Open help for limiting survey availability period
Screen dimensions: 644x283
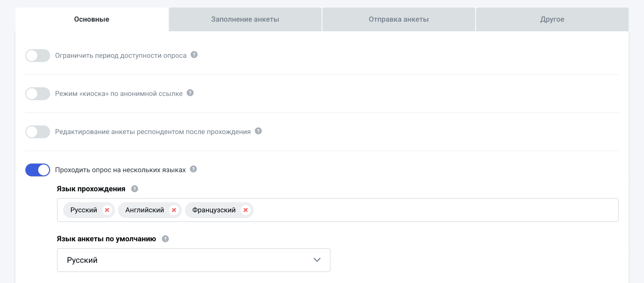(x=194, y=55)
